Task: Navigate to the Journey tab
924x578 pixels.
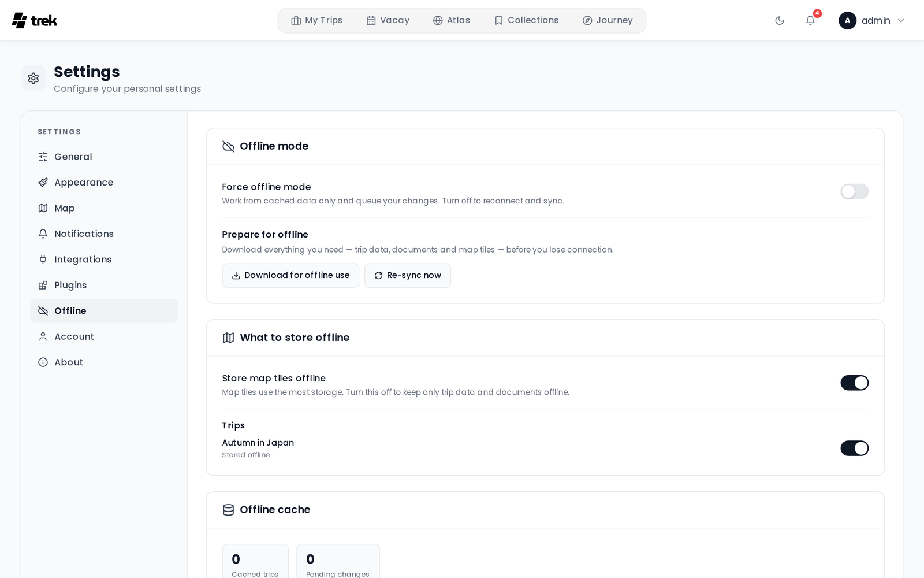Action: tap(608, 20)
